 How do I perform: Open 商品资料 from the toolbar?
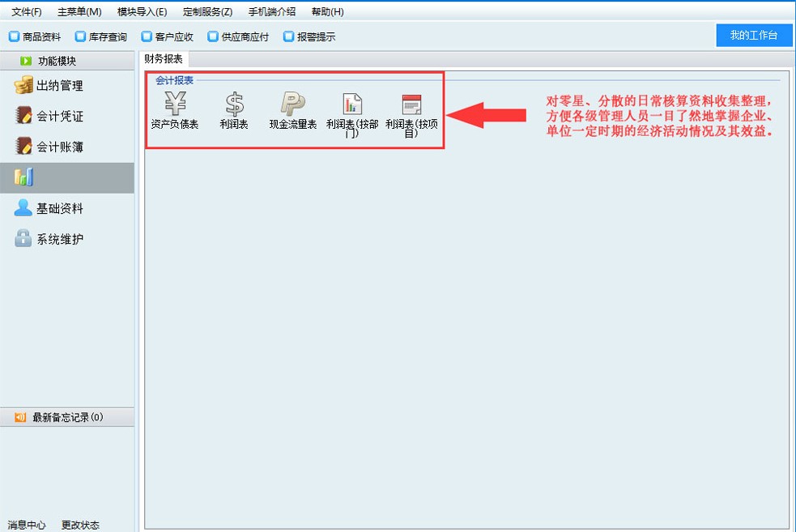[35, 36]
